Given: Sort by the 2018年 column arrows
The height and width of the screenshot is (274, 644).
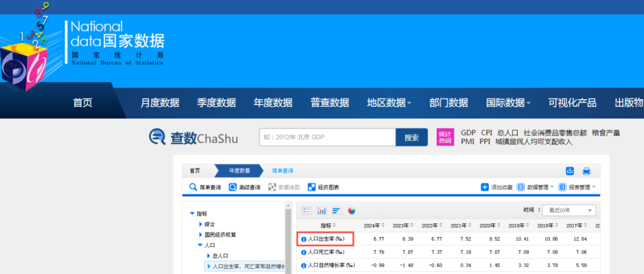Looking at the screenshot, I should [x=557, y=226].
